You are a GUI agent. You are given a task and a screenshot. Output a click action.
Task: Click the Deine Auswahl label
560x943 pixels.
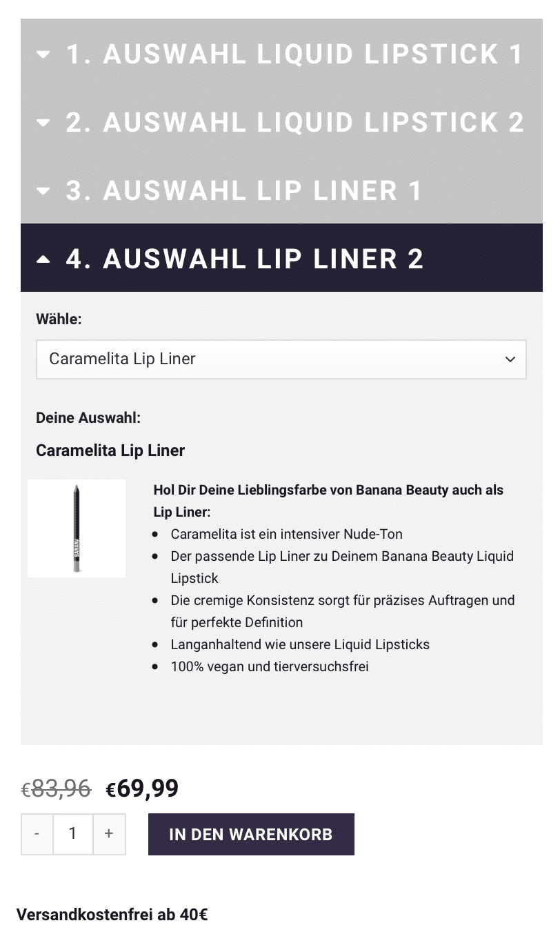[x=88, y=417]
